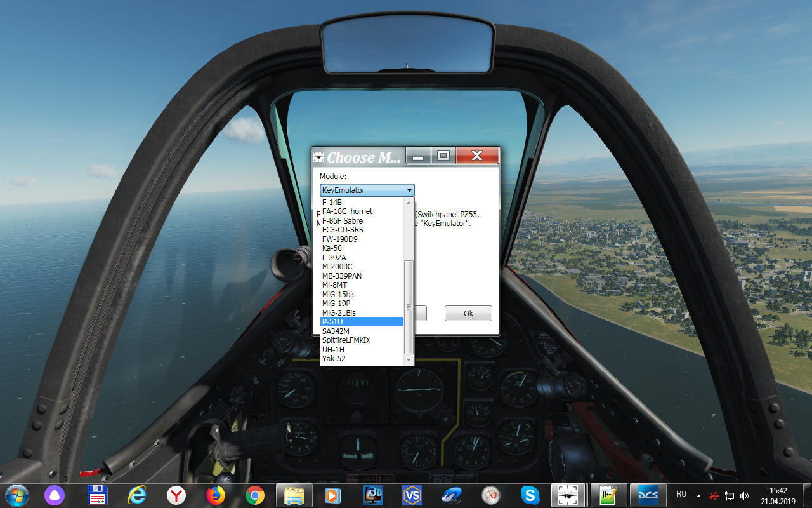Choose highlighted P-51D module
The image size is (812, 508).
362,322
